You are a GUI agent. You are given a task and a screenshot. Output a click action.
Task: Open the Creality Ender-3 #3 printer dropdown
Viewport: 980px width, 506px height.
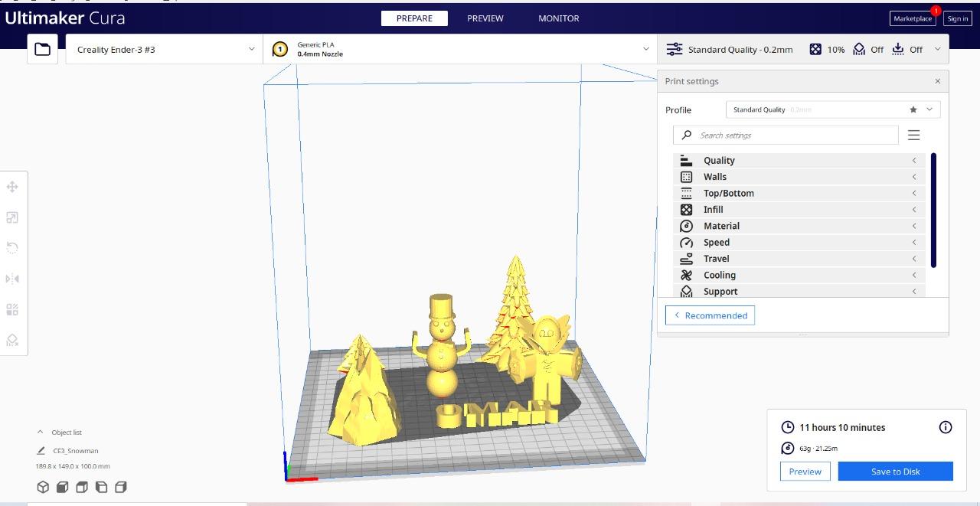pyautogui.click(x=165, y=49)
